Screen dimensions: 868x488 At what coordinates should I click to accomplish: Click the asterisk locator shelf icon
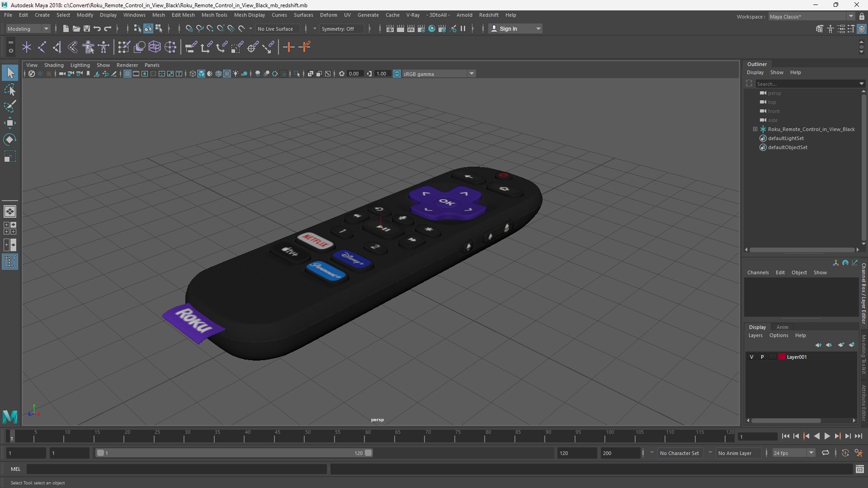[27, 47]
